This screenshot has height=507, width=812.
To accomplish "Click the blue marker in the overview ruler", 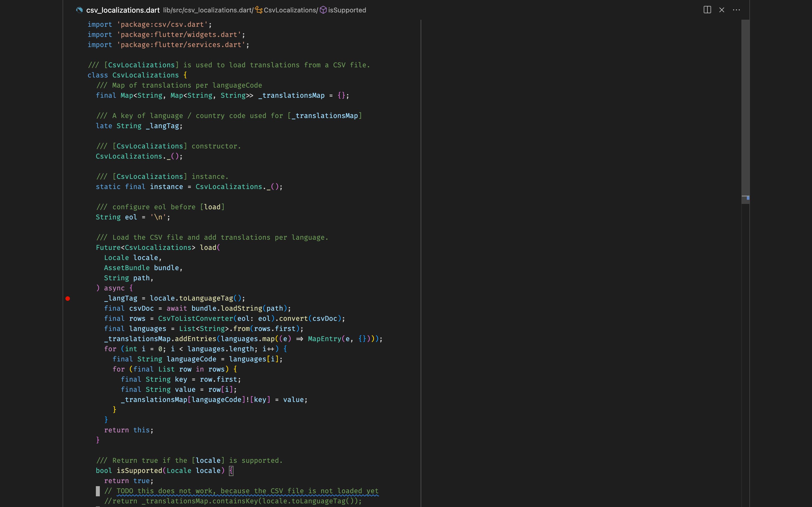I will coord(748,198).
